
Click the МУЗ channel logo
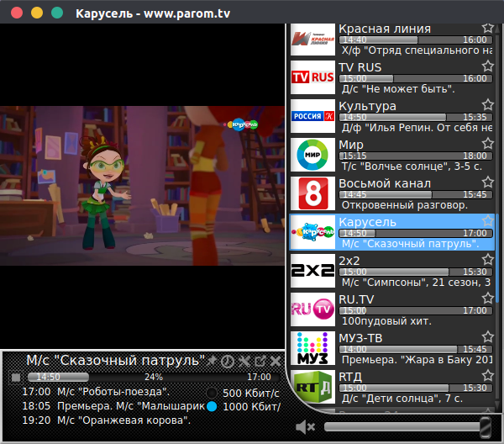pyautogui.click(x=312, y=348)
